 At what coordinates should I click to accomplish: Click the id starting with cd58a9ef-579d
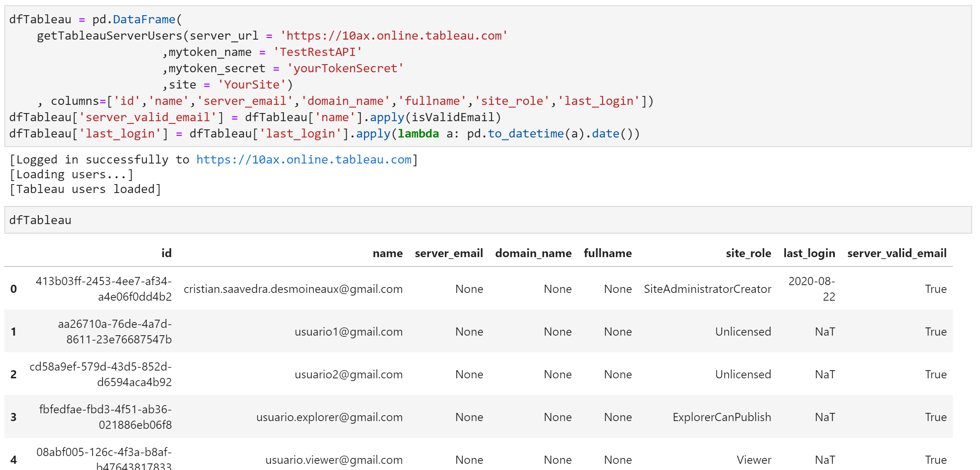click(x=101, y=374)
